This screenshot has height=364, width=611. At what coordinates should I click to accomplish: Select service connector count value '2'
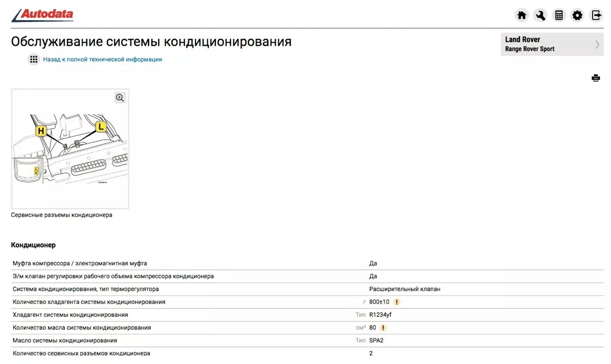(x=371, y=353)
